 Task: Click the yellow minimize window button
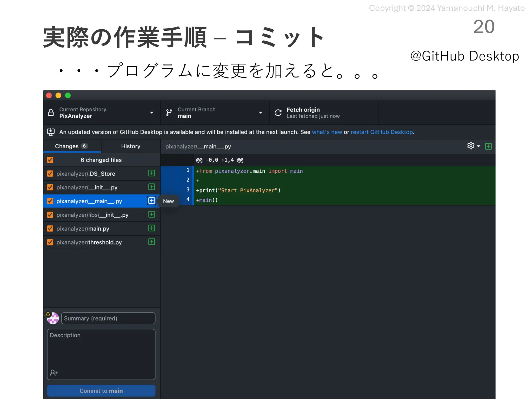coord(58,95)
